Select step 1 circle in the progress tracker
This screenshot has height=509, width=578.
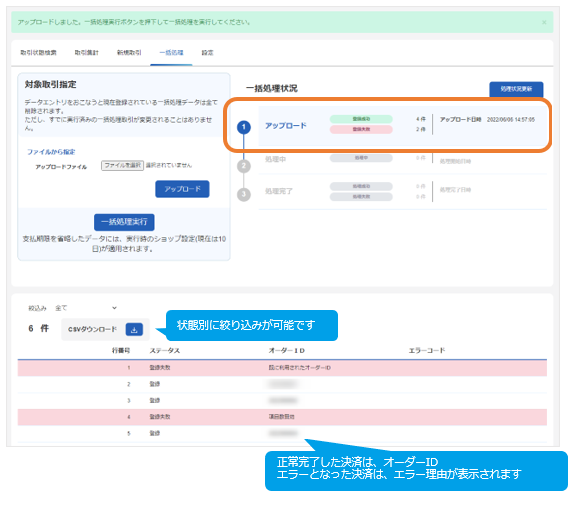244,127
